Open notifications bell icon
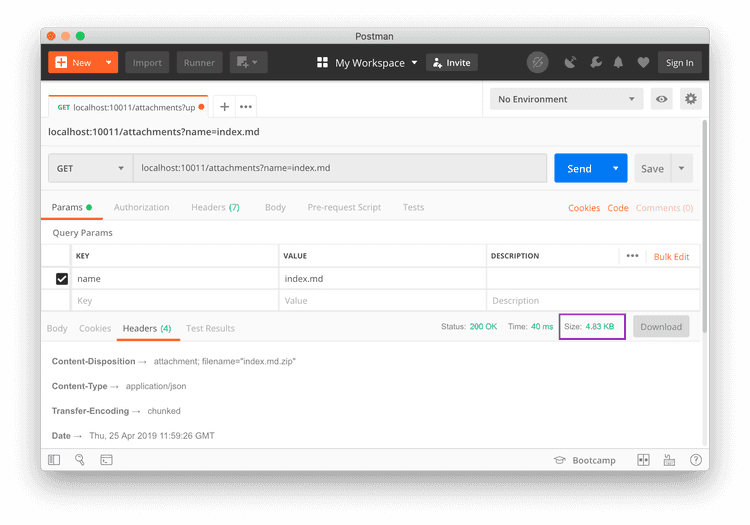 pos(619,62)
